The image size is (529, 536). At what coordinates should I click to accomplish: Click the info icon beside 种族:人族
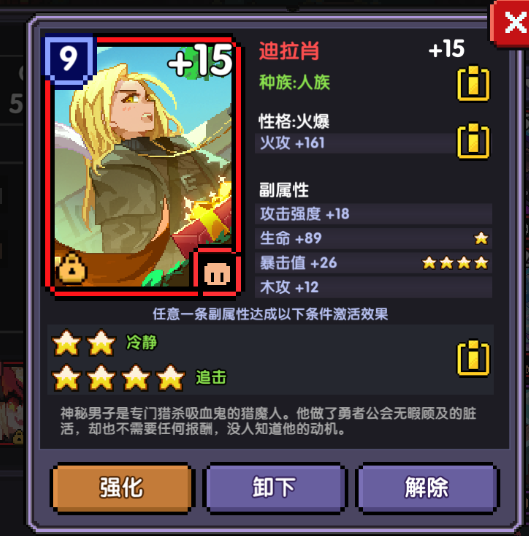pyautogui.click(x=473, y=83)
